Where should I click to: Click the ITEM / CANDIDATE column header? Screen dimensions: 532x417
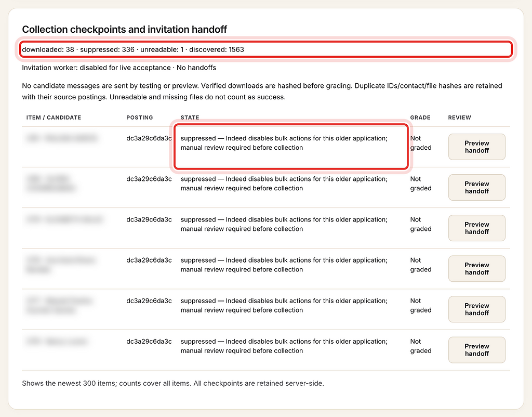[x=54, y=118]
